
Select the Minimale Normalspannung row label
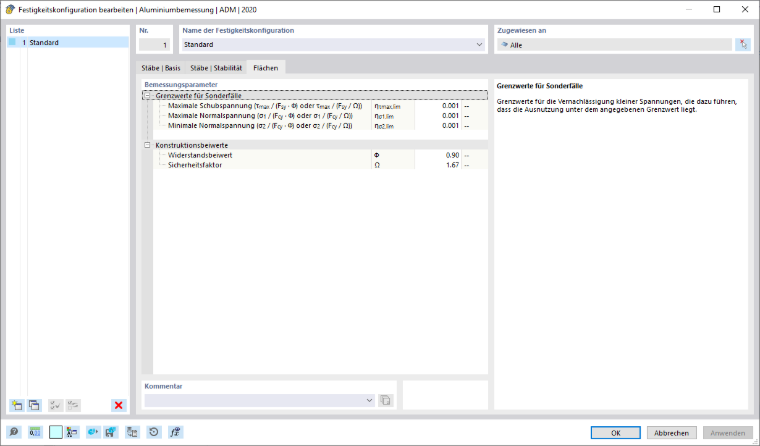coord(260,126)
